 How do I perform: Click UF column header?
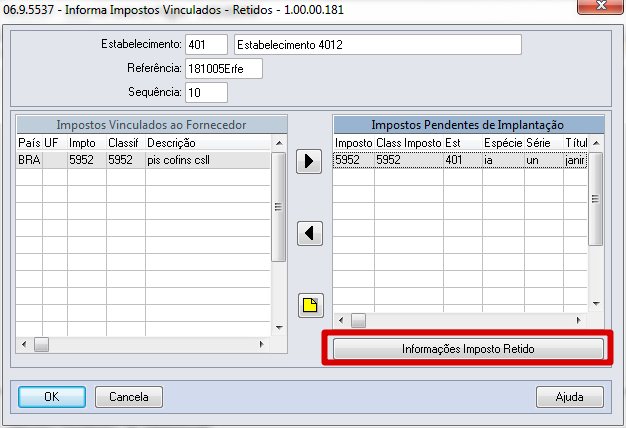[55, 143]
